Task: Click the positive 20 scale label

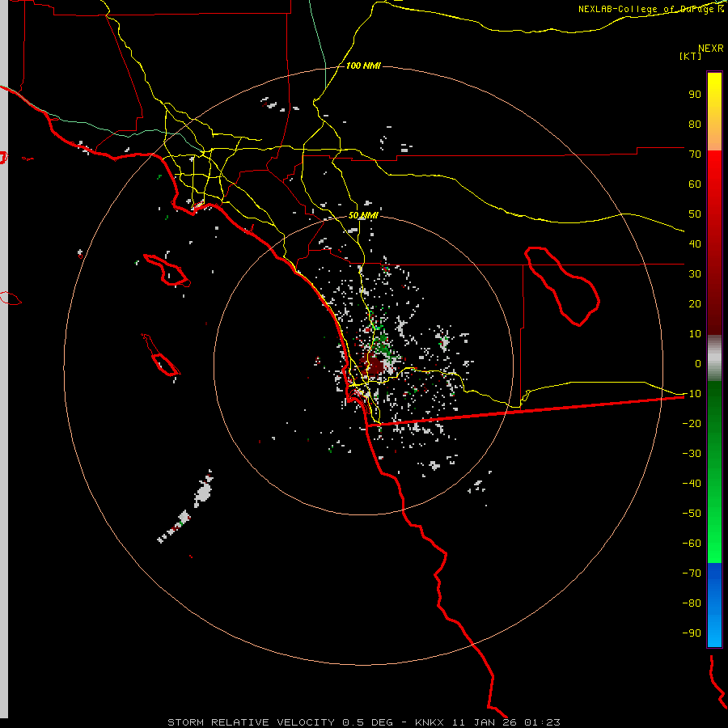Action: pyautogui.click(x=695, y=303)
